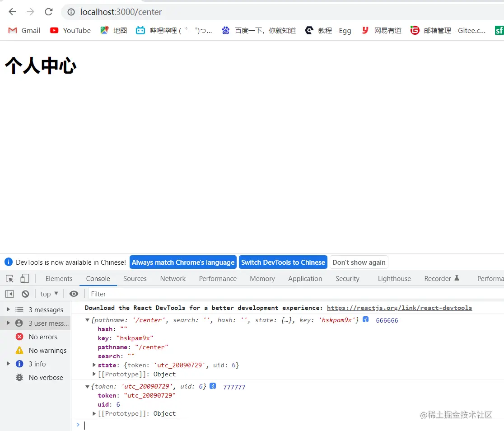This screenshot has height=431, width=504.
Task: Switch to the Recorder tab
Action: [x=442, y=279]
